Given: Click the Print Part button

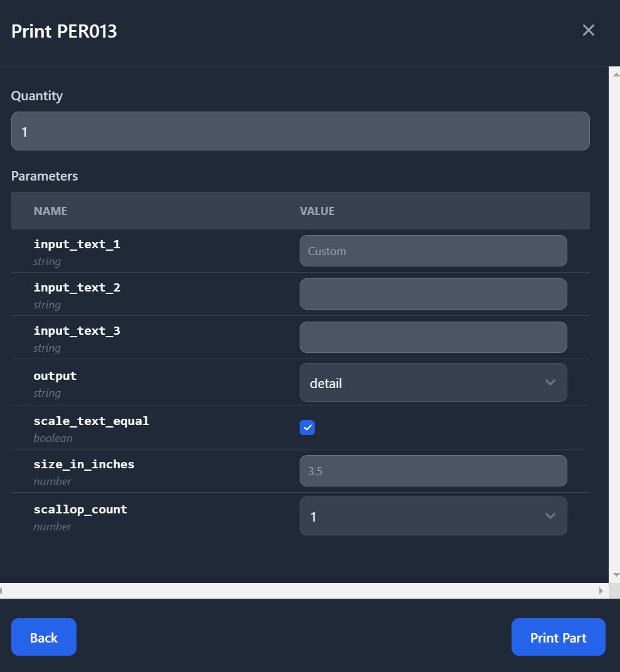Looking at the screenshot, I should (559, 637).
